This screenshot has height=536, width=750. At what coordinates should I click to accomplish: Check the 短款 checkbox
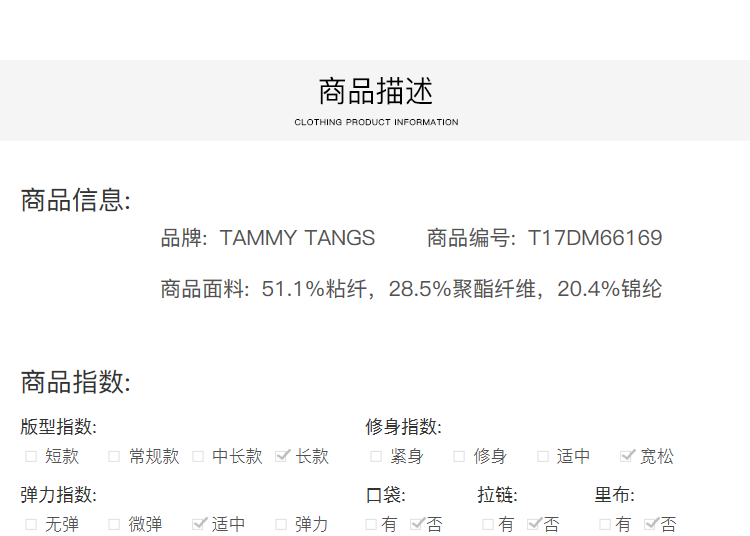pyautogui.click(x=31, y=456)
